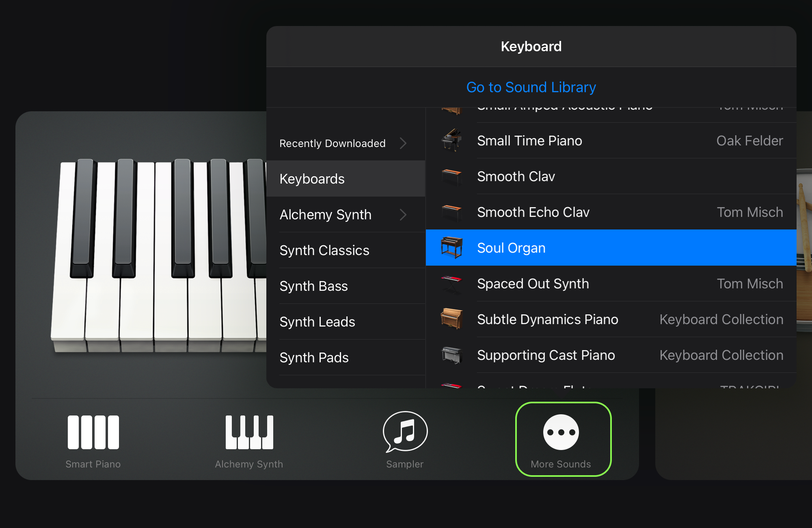Click the Oak Felder pack label
The height and width of the screenshot is (528, 812).
tap(749, 141)
